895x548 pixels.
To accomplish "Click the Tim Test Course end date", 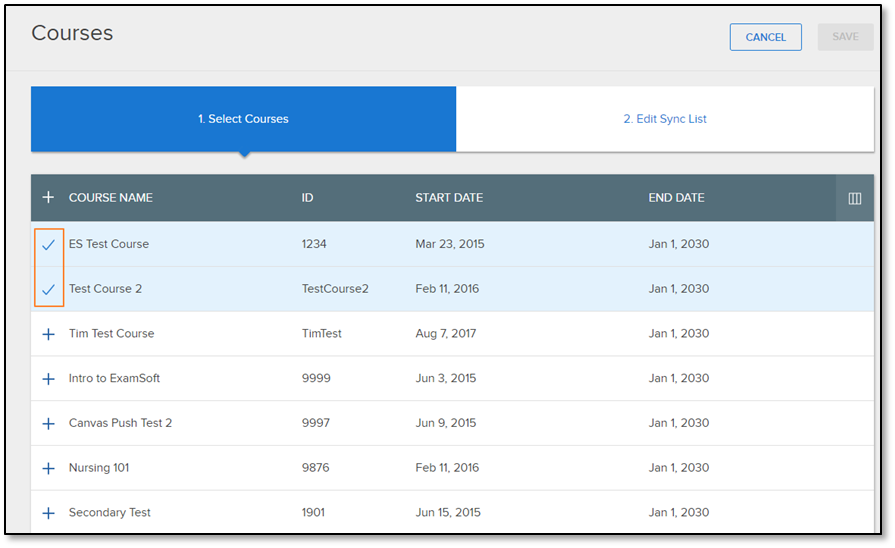I will (679, 333).
